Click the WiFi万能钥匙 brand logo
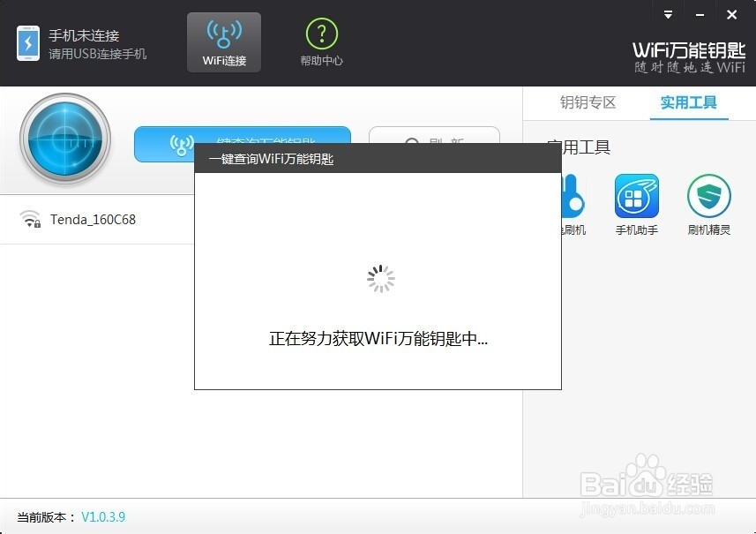 tap(689, 56)
